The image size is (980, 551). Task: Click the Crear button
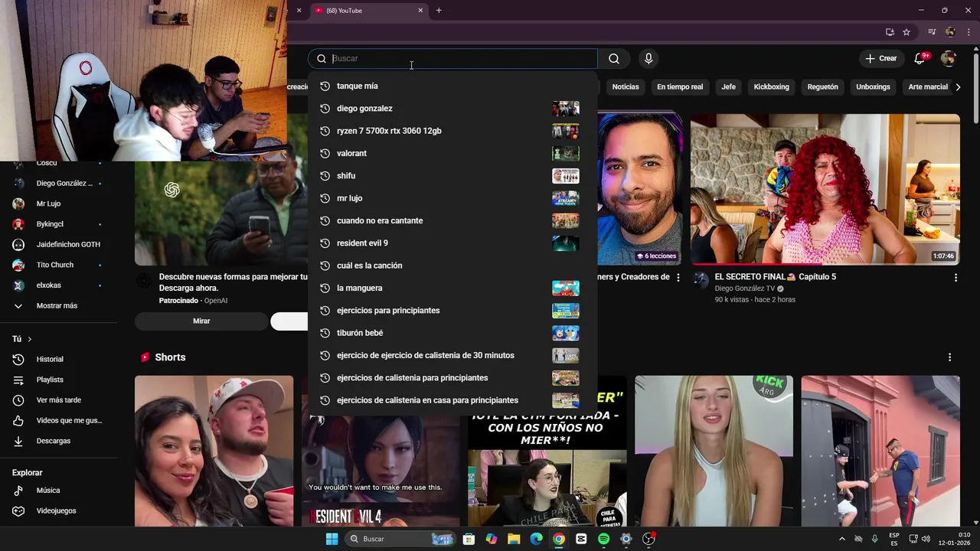(x=880, y=59)
